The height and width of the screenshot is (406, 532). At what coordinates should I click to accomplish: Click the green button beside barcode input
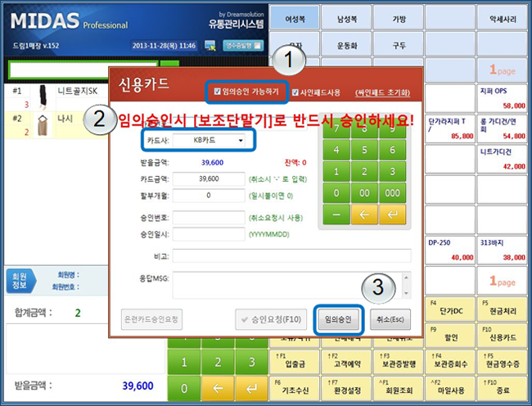(169, 65)
